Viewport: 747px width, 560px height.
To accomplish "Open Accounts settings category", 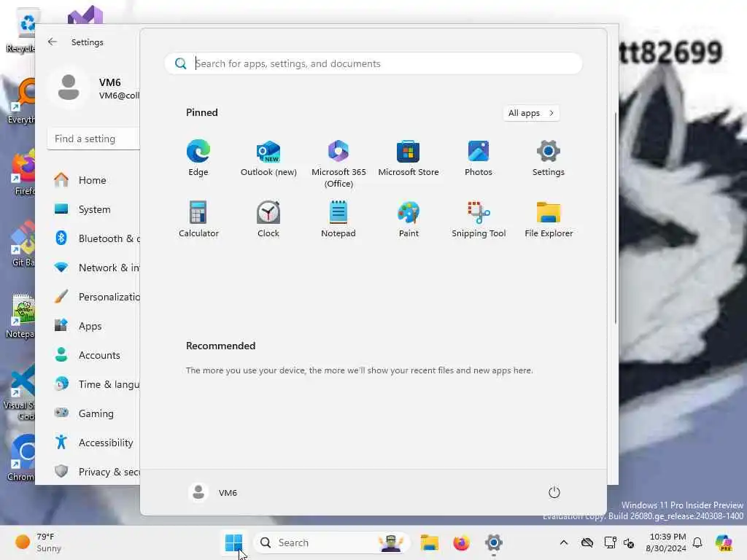I will point(93,355).
